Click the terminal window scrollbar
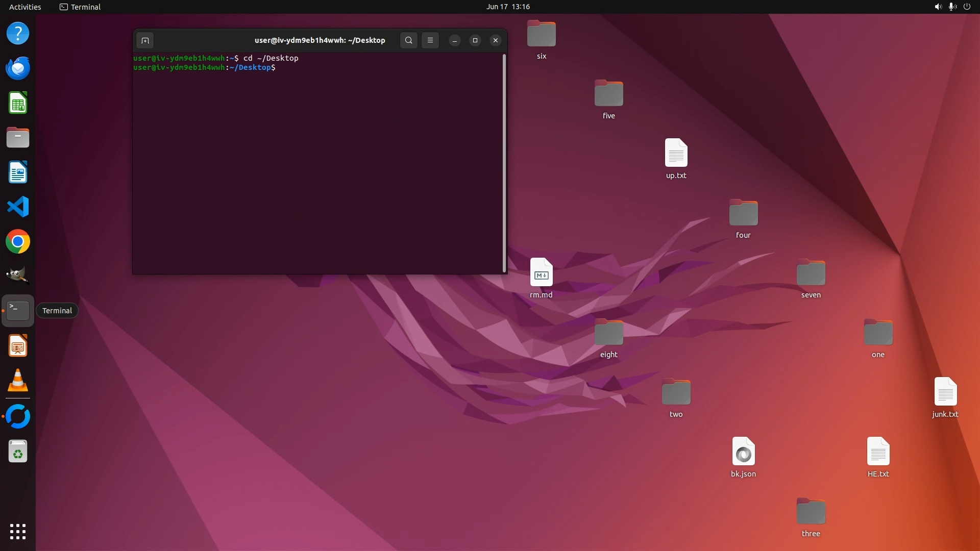Screen dimensions: 980x551 (x=504, y=163)
